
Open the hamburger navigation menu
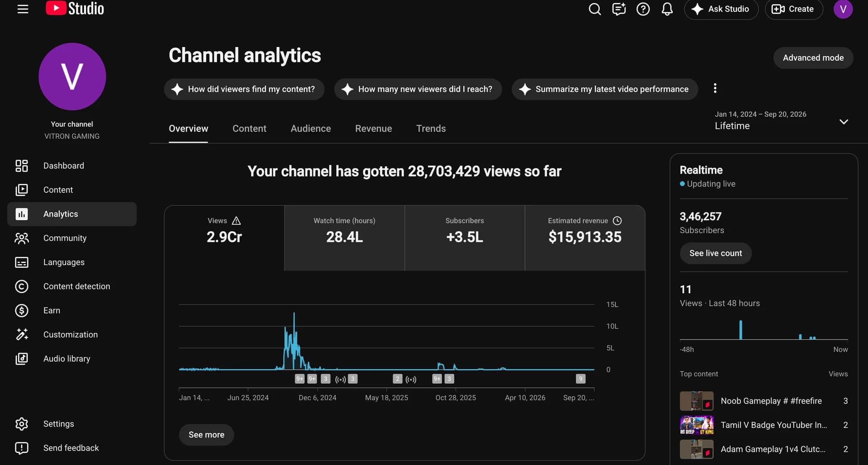pyautogui.click(x=23, y=9)
